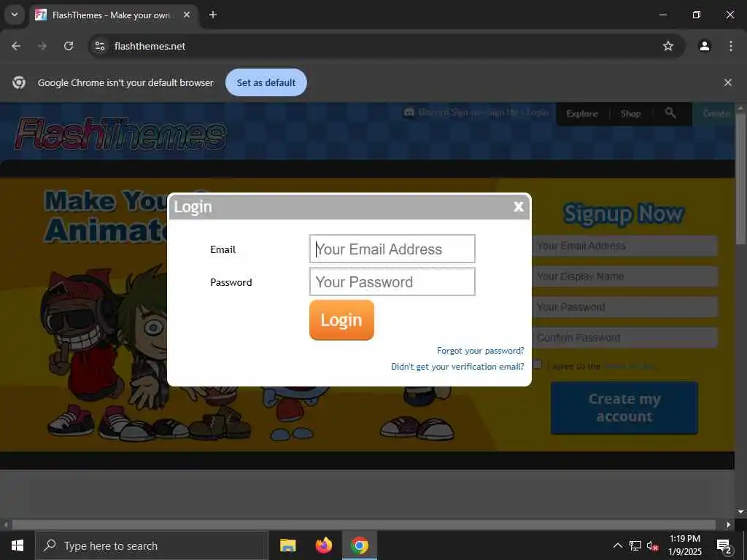The height and width of the screenshot is (560, 747).
Task: Click the Create my account button
Action: pos(624,408)
